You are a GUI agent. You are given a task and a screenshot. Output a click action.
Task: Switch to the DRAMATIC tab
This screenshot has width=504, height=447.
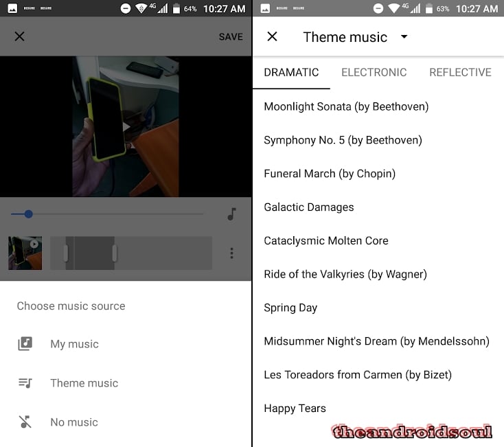tap(291, 72)
